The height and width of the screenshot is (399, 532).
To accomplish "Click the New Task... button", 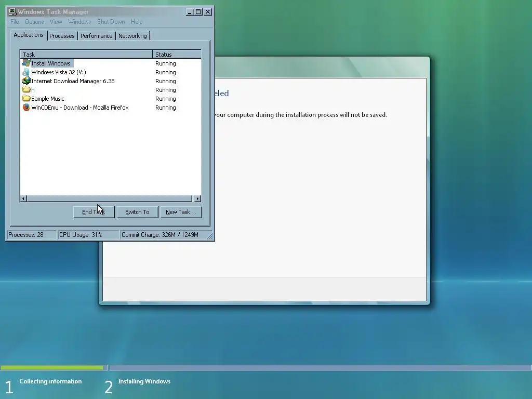I will point(181,212).
